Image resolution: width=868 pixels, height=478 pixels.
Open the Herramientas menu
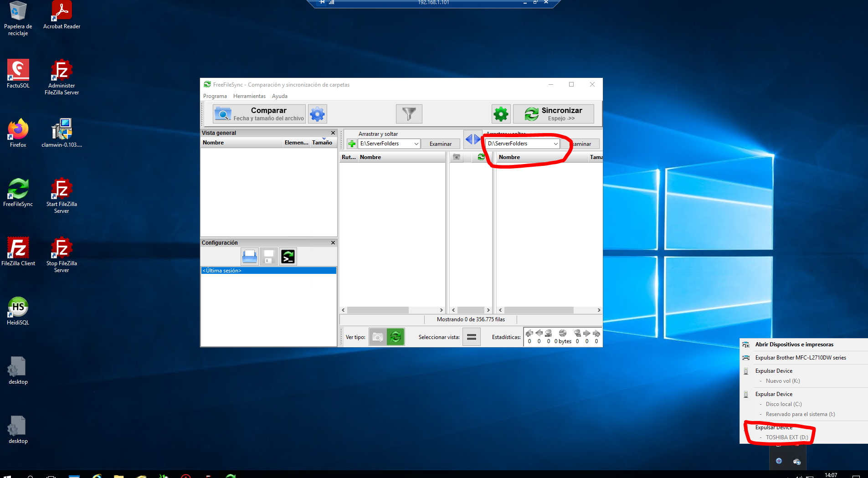tap(249, 96)
